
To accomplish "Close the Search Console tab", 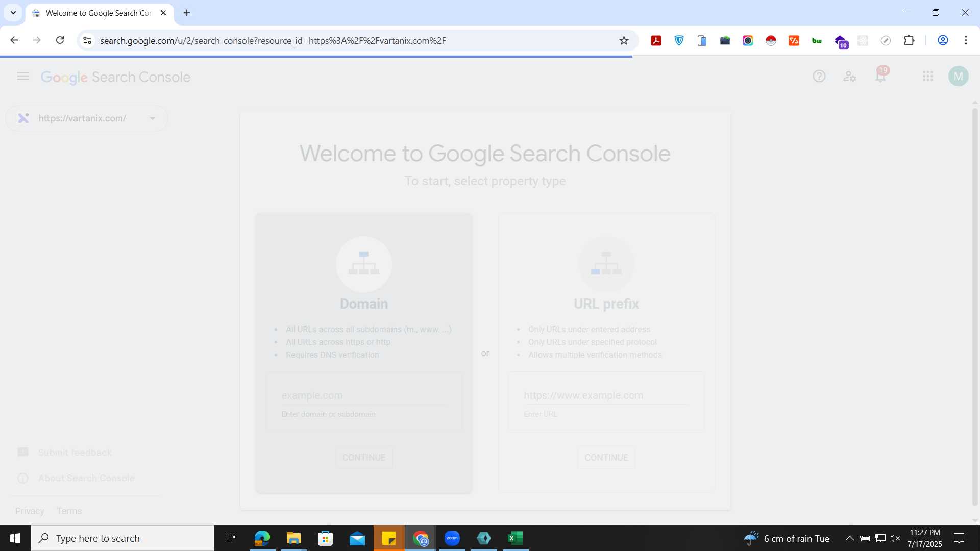I will pyautogui.click(x=163, y=13).
